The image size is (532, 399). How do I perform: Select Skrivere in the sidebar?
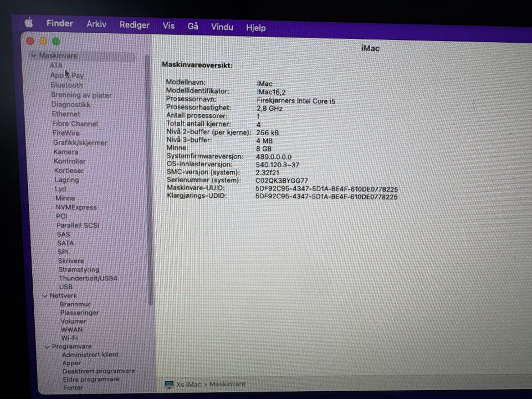(71, 260)
